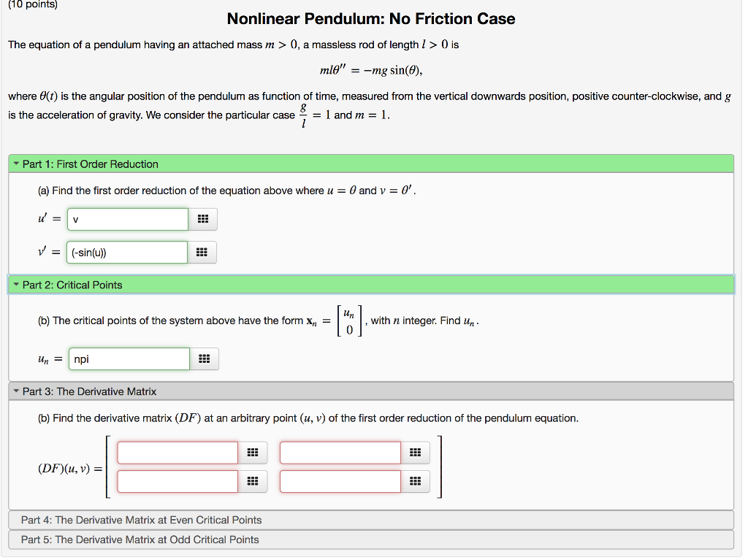Open the keypad for the top-right DF matrix entry
The image size is (748, 560).
pos(415,452)
